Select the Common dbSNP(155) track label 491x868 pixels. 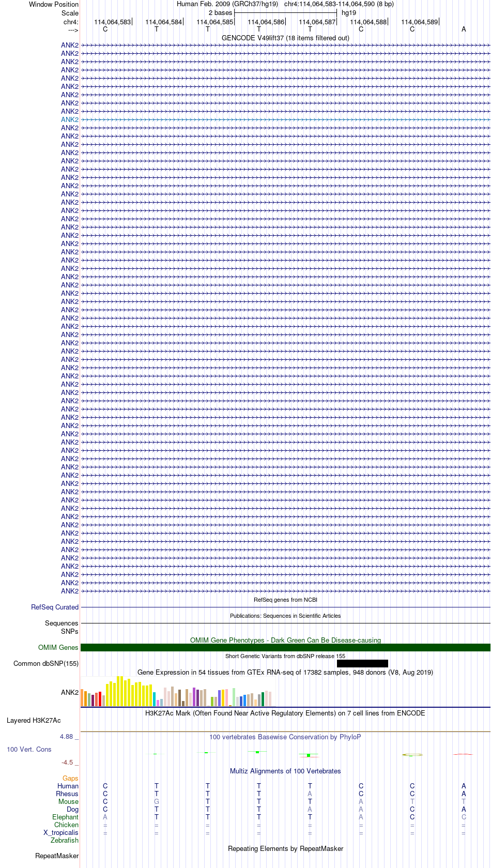46,664
